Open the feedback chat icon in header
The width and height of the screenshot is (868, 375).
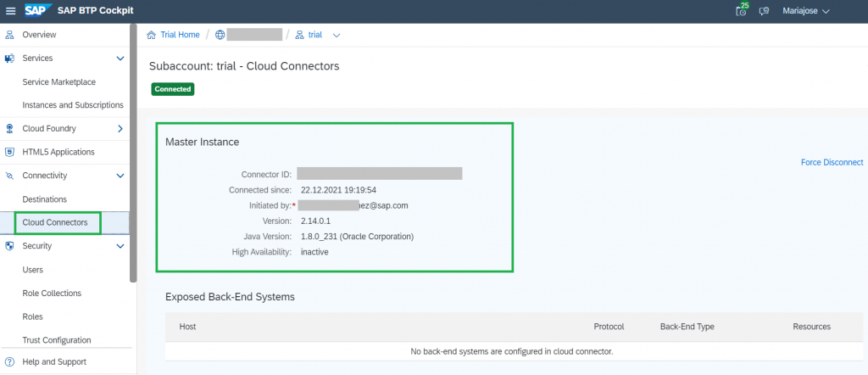click(765, 11)
